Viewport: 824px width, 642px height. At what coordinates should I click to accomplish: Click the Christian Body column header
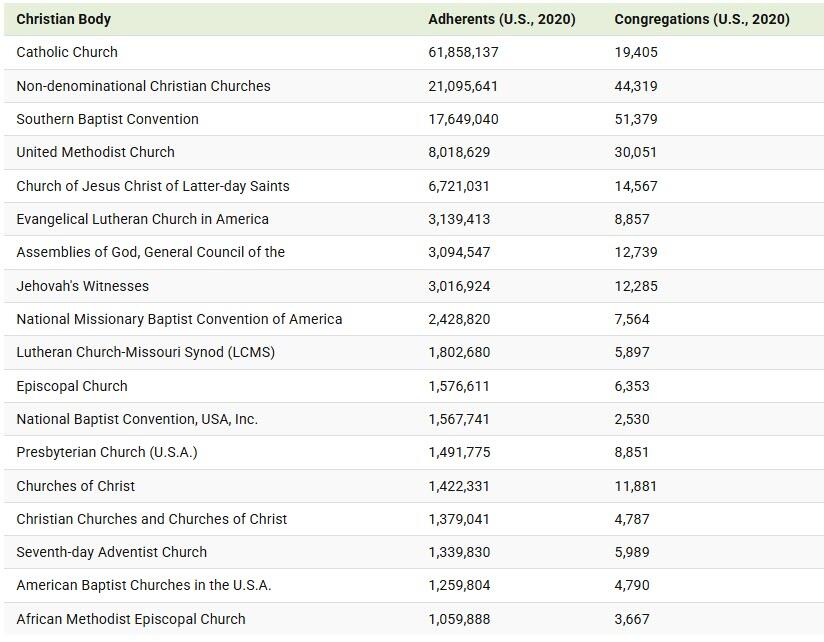pyautogui.click(x=64, y=19)
